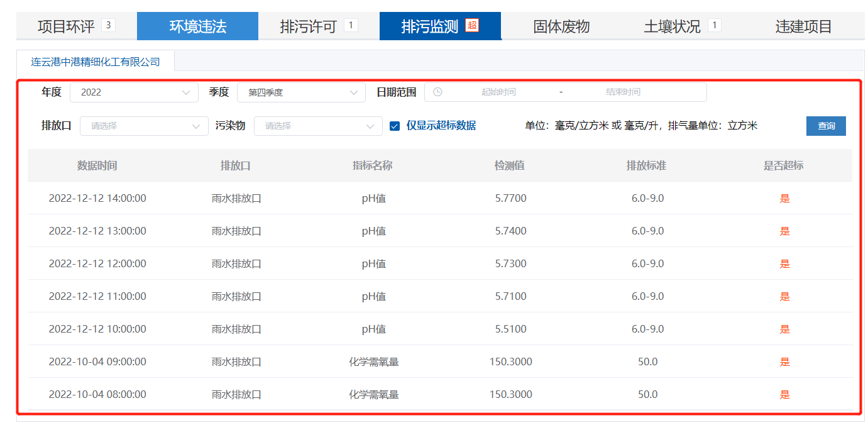Click the count badge 1 on 排污许可

coord(351,25)
